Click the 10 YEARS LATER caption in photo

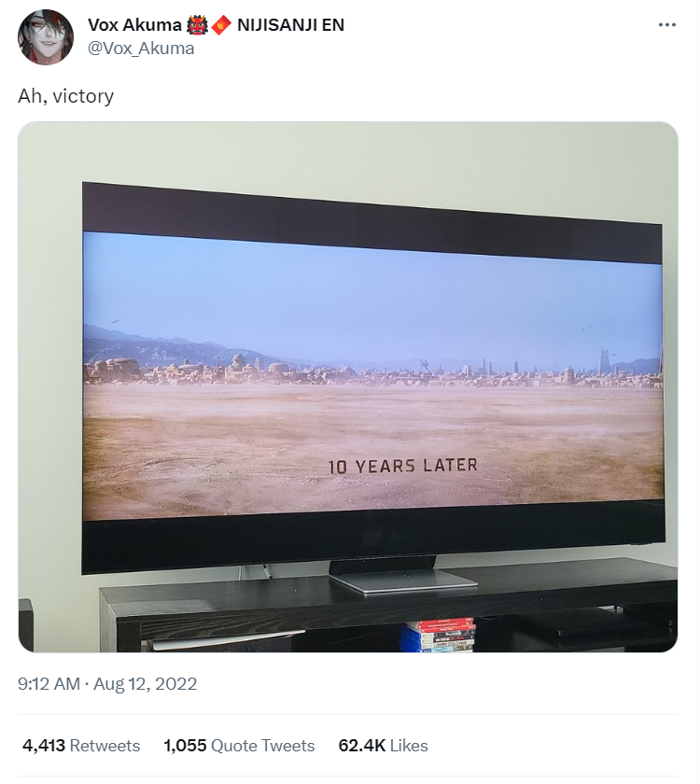(x=403, y=466)
